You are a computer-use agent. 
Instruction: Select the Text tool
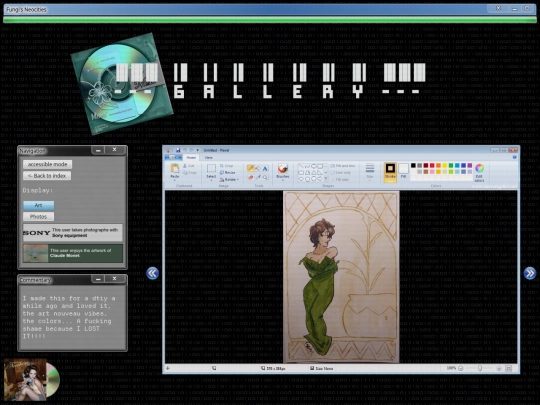[x=265, y=168]
